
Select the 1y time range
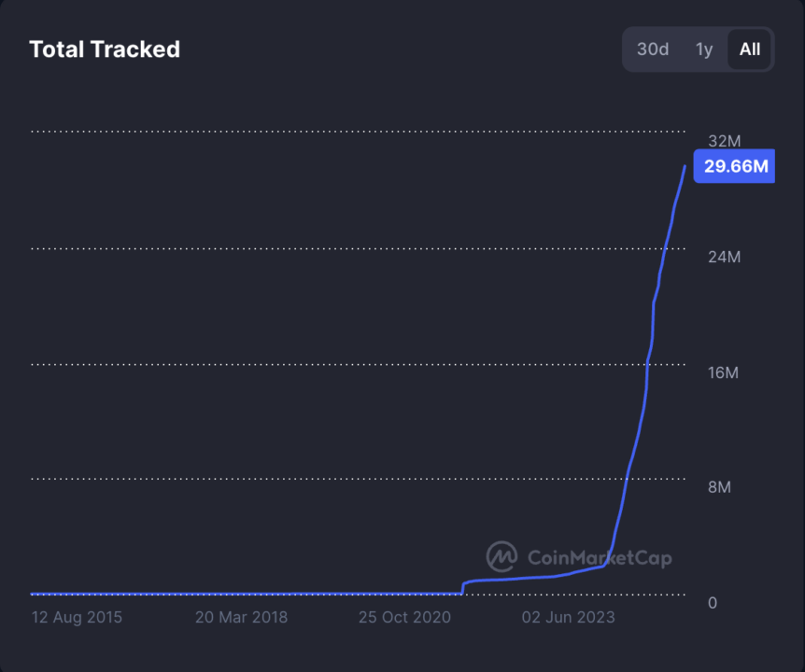click(x=703, y=49)
